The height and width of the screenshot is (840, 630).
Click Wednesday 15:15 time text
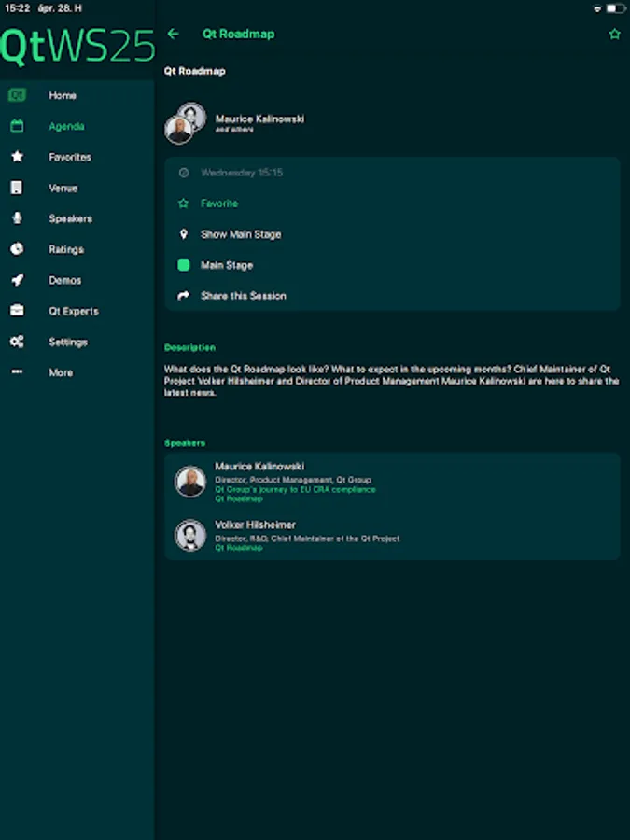click(x=242, y=173)
